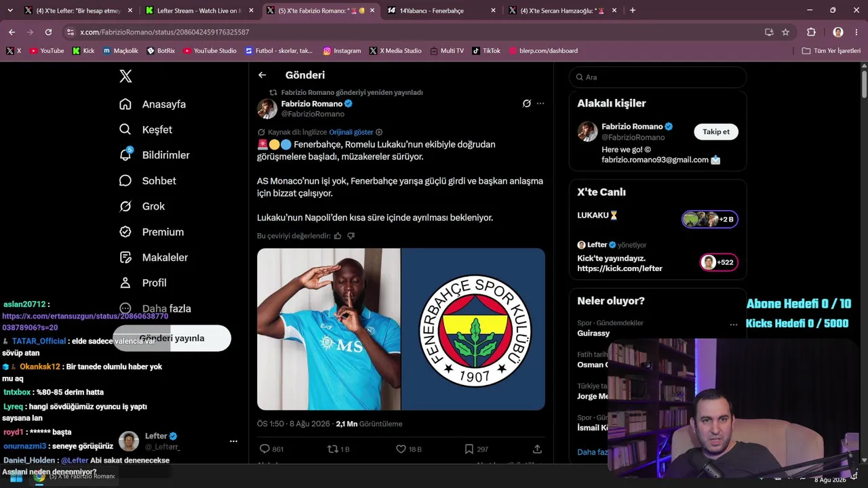Switch to the 14Yabancı - Fenerbahçe tab
868x488 pixels.
point(441,10)
